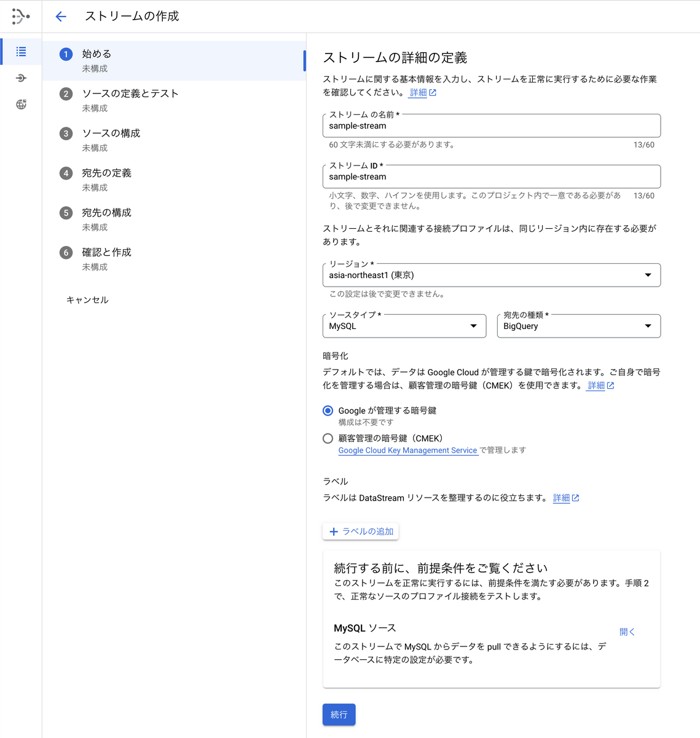Select the 始める step
The width and height of the screenshot is (700, 738).
coord(174,61)
